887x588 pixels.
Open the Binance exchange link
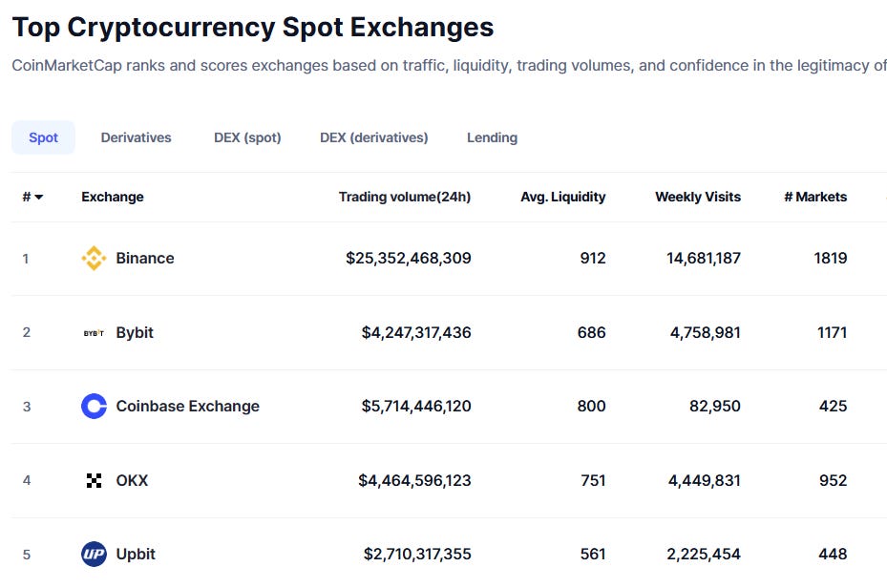coord(145,259)
